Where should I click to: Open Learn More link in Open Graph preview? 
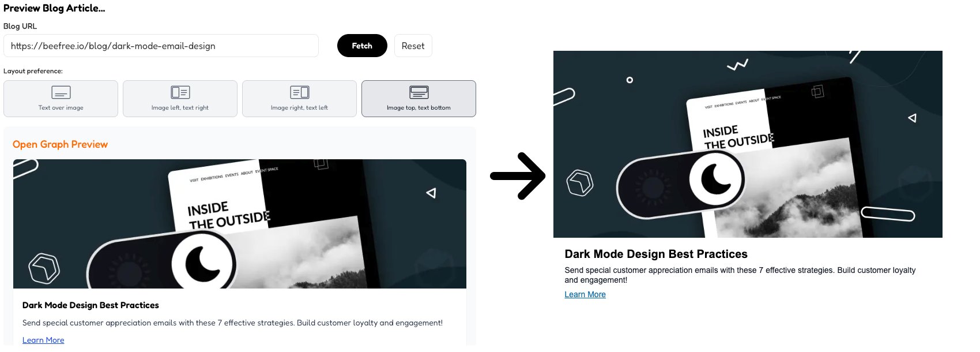(43, 340)
